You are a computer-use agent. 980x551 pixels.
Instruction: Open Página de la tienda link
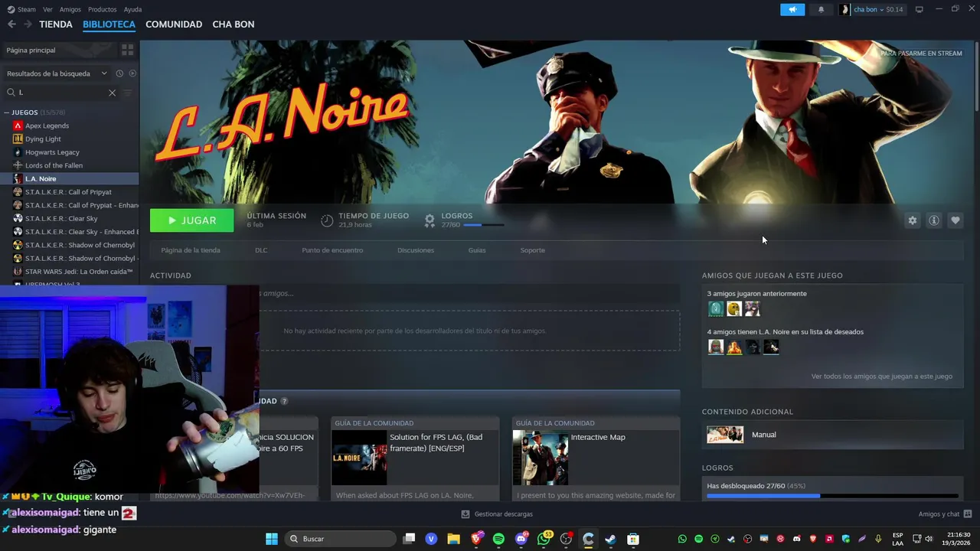191,250
